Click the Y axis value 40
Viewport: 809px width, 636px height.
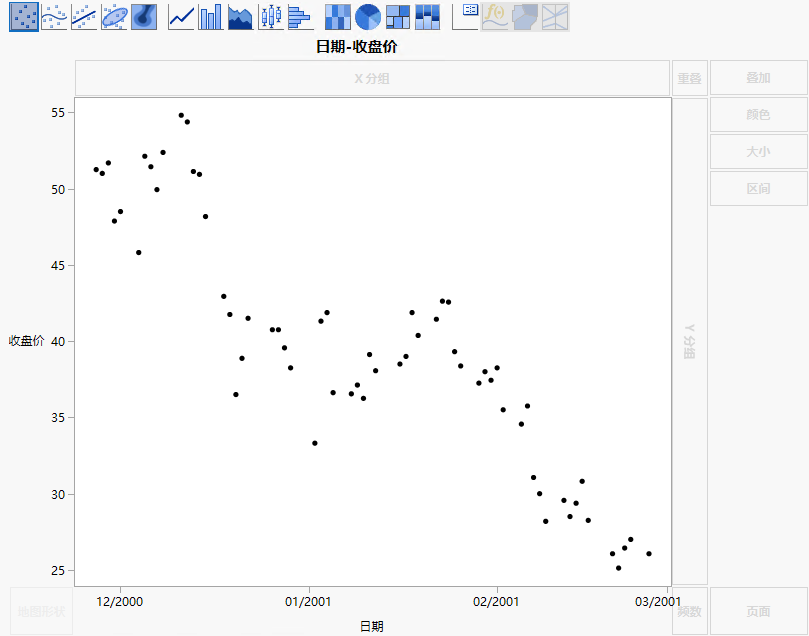[58, 341]
